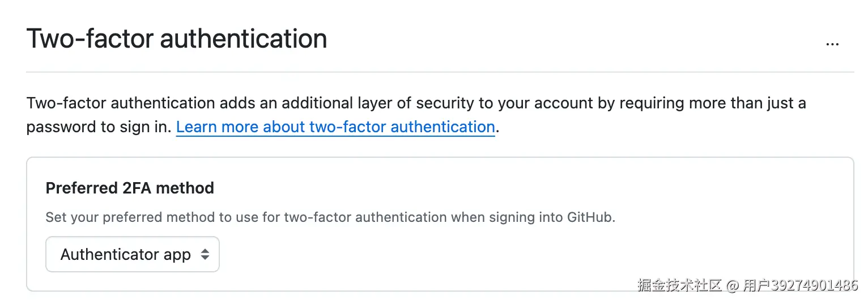Open the Authenticator app dropdown
The height and width of the screenshot is (303, 868).
pos(132,255)
